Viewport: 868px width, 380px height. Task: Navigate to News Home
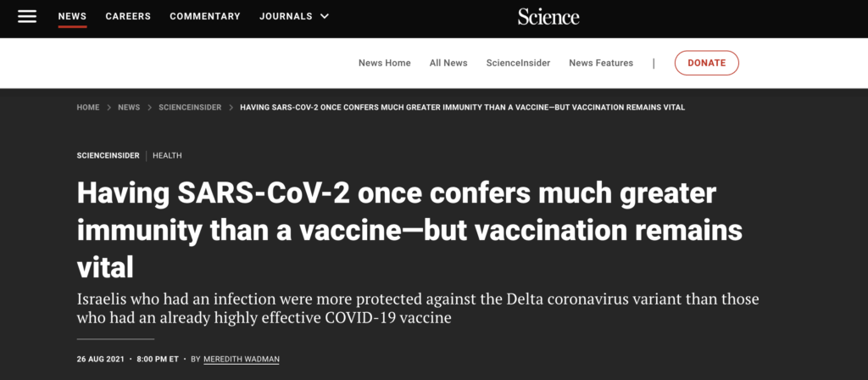coord(384,63)
